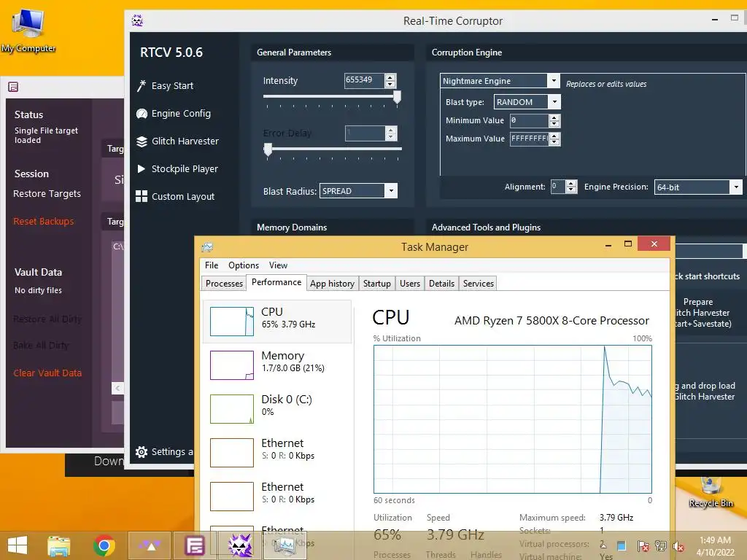Viewport: 747px width, 560px height.
Task: Open My Computer desktop icon
Action: point(28,29)
